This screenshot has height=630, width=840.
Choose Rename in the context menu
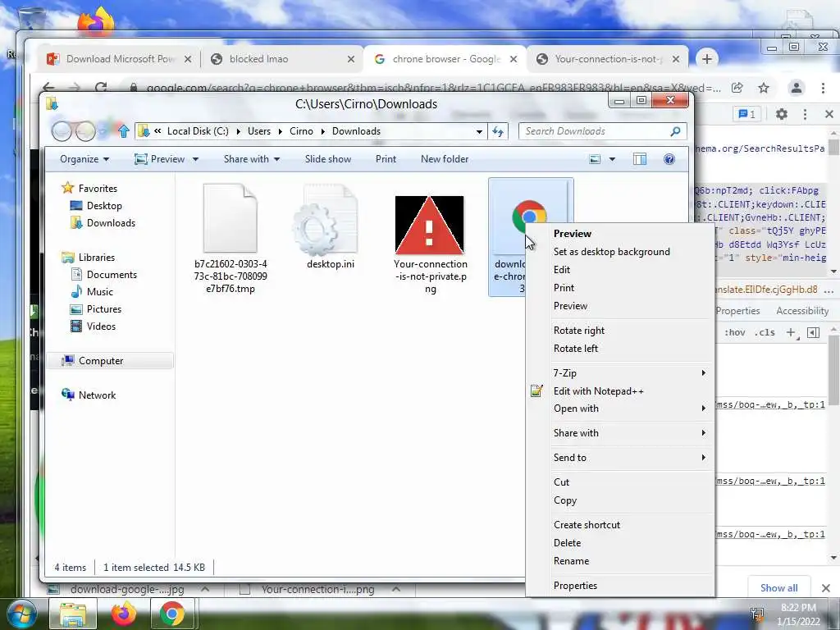click(571, 561)
